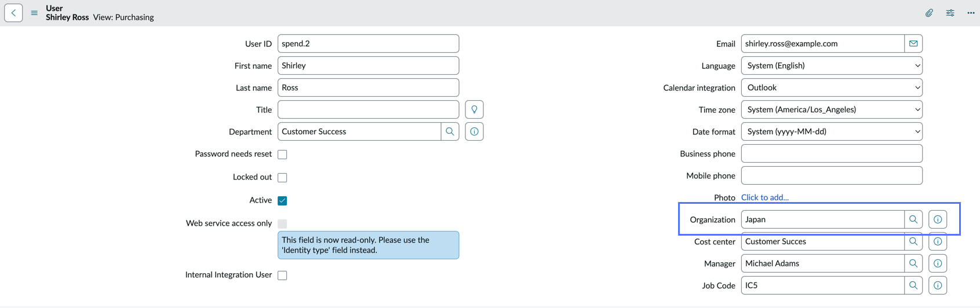Focus the Last name input field
Viewport: 980px width, 308px height.
368,87
